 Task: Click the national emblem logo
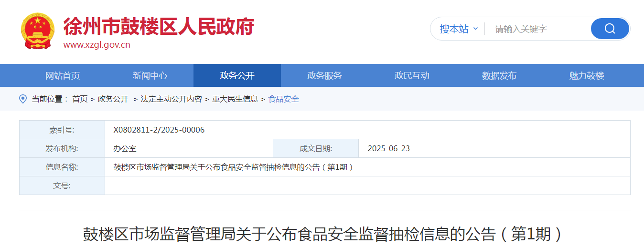pyautogui.click(x=38, y=31)
